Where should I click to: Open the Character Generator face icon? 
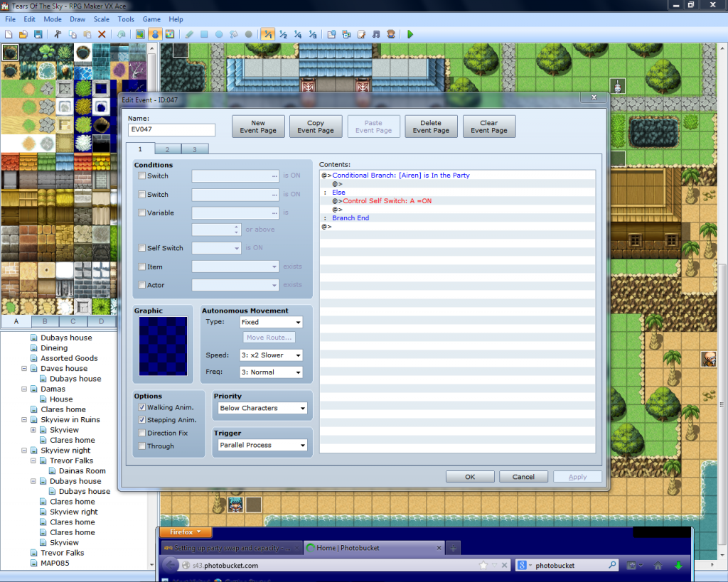pos(390,34)
